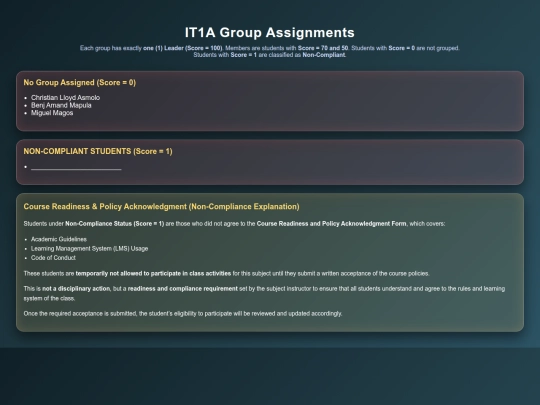Click the subtitle text 'one (1) Leader (Score = 100)'

click(183, 48)
